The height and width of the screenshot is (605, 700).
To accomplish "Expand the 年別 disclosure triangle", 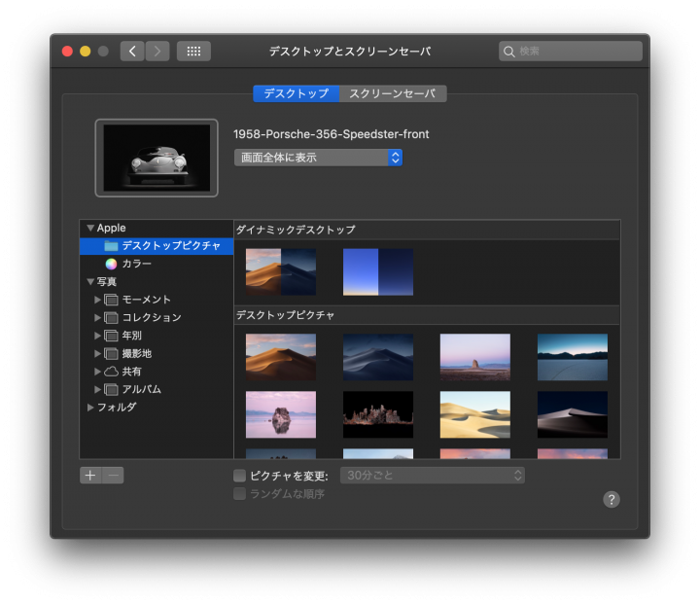I will point(97,336).
